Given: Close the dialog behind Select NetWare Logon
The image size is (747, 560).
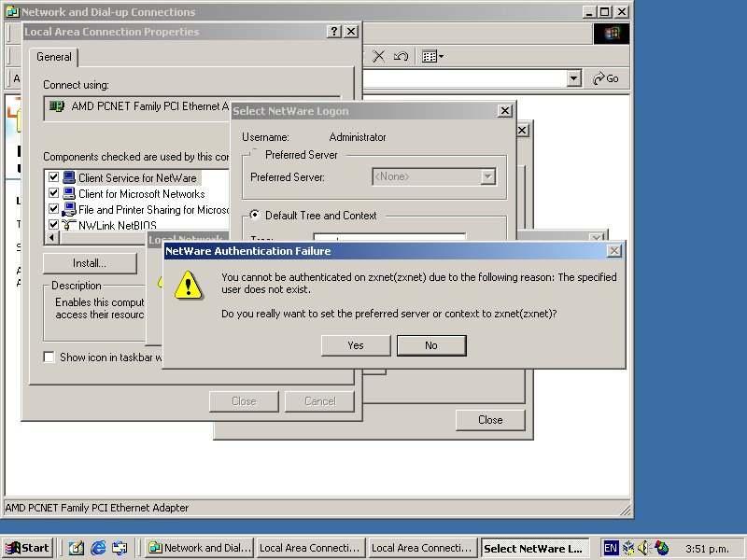Looking at the screenshot, I should [522, 130].
